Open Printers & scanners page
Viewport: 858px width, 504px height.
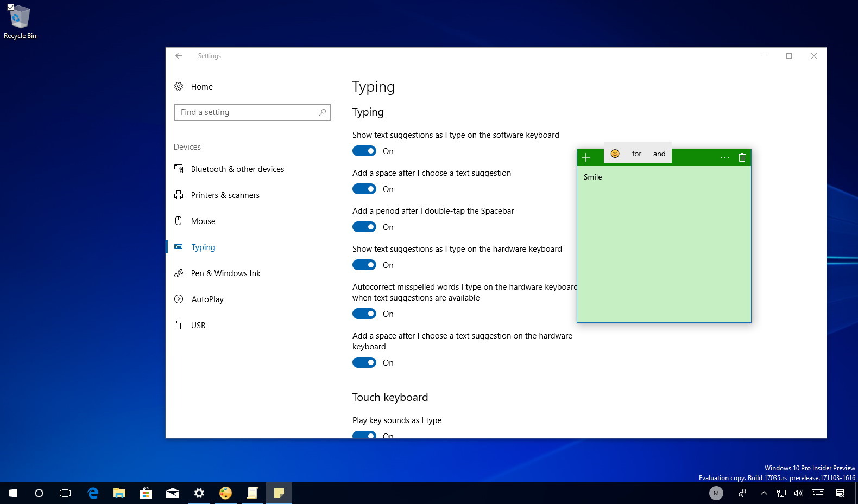(x=217, y=195)
